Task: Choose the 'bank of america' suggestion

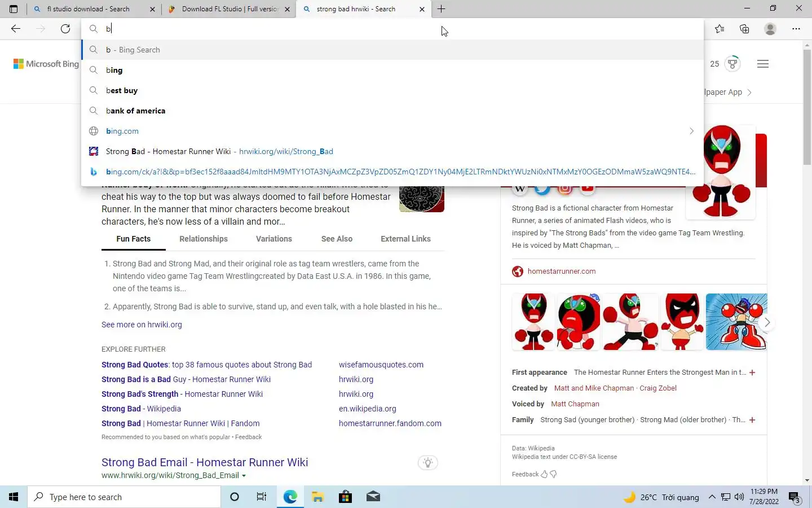Action: (x=392, y=111)
